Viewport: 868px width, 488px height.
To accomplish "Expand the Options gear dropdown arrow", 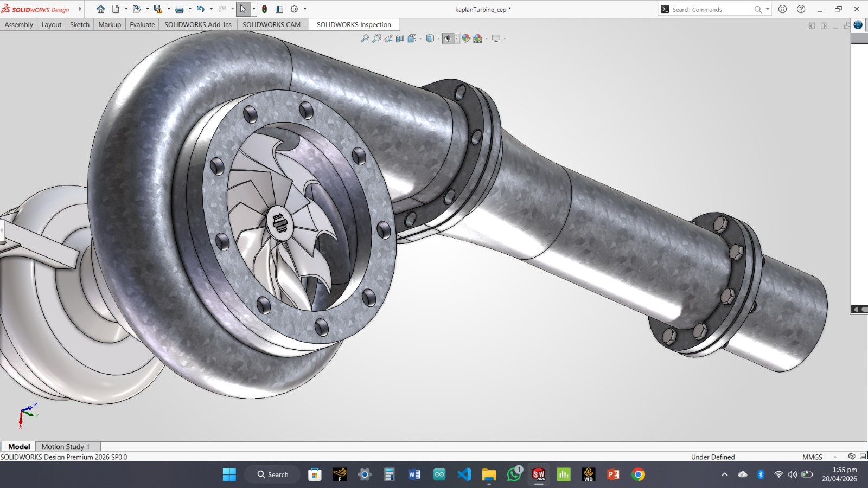I will [x=305, y=9].
